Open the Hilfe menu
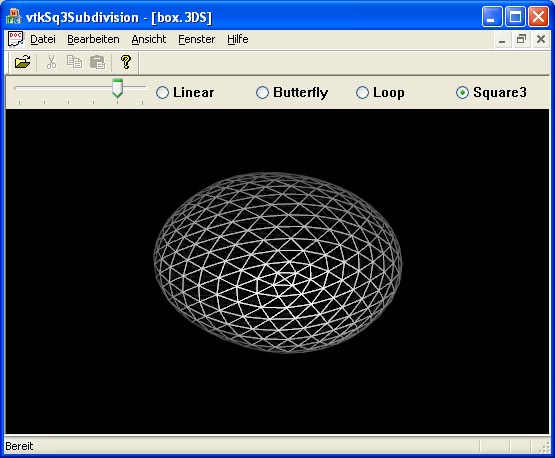This screenshot has width=555, height=458. coord(238,39)
